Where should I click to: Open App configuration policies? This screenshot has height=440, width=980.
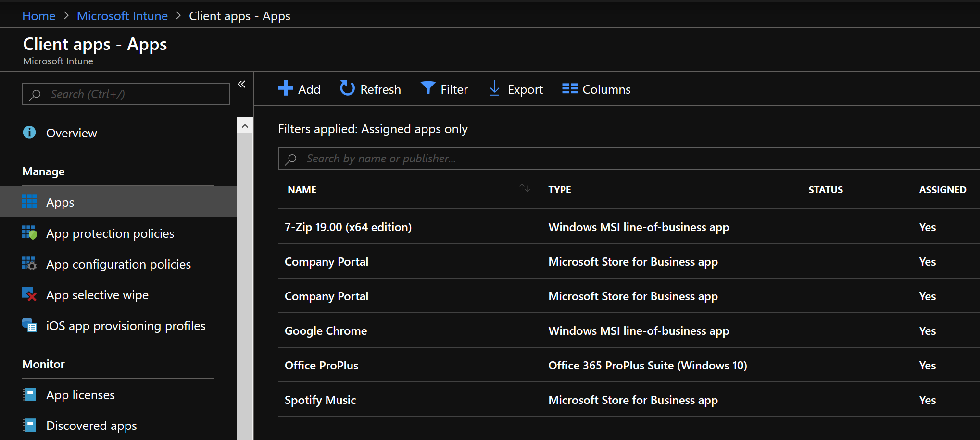[118, 264]
